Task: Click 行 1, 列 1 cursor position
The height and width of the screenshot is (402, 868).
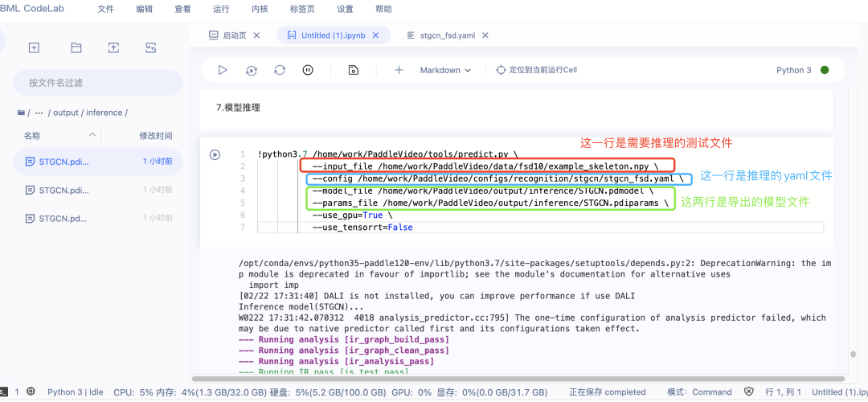Action: pyautogui.click(x=784, y=392)
